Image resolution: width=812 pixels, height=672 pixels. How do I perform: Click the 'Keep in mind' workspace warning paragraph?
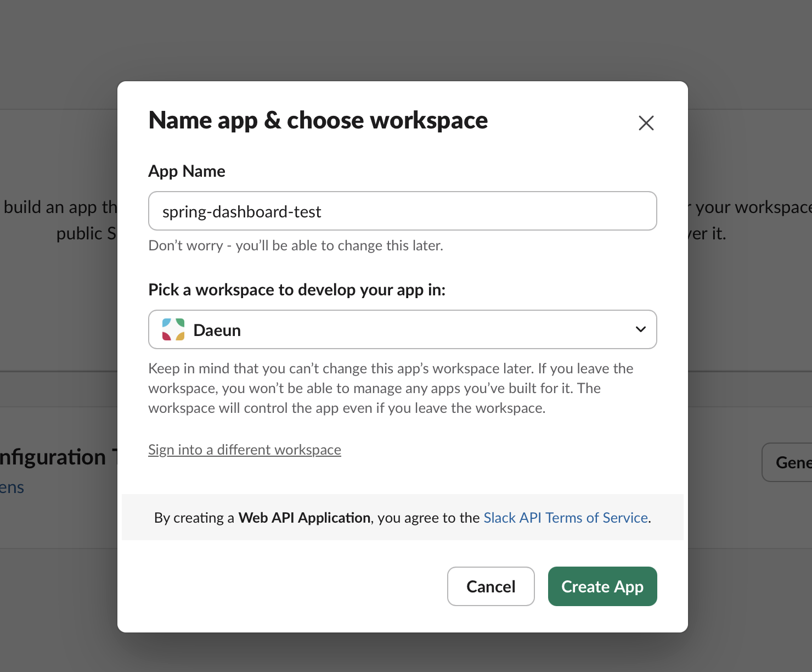pyautogui.click(x=391, y=388)
